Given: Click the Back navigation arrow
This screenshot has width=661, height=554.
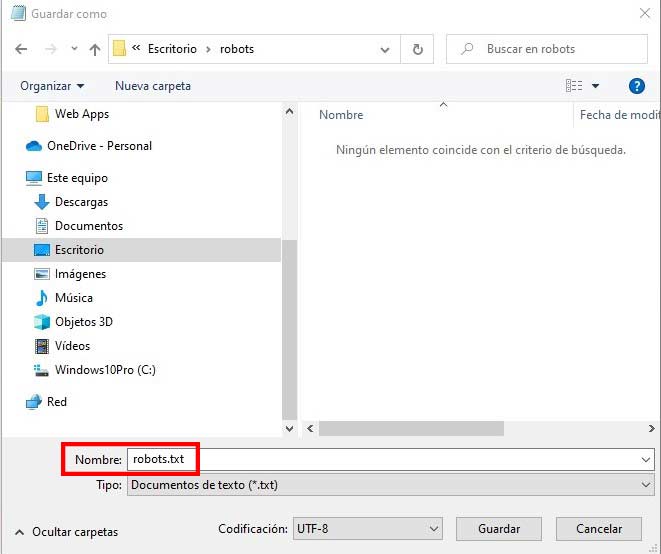Looking at the screenshot, I should point(21,49).
